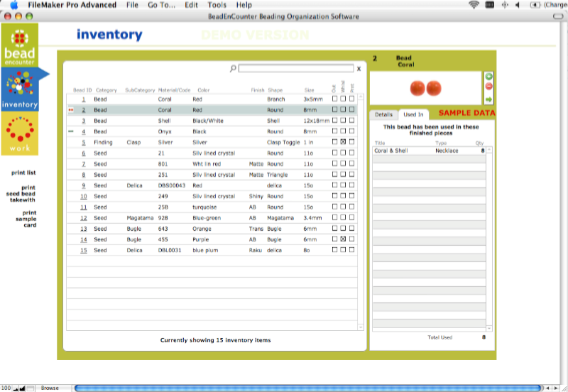Open the inventory section icon in sidebar

tap(20, 89)
